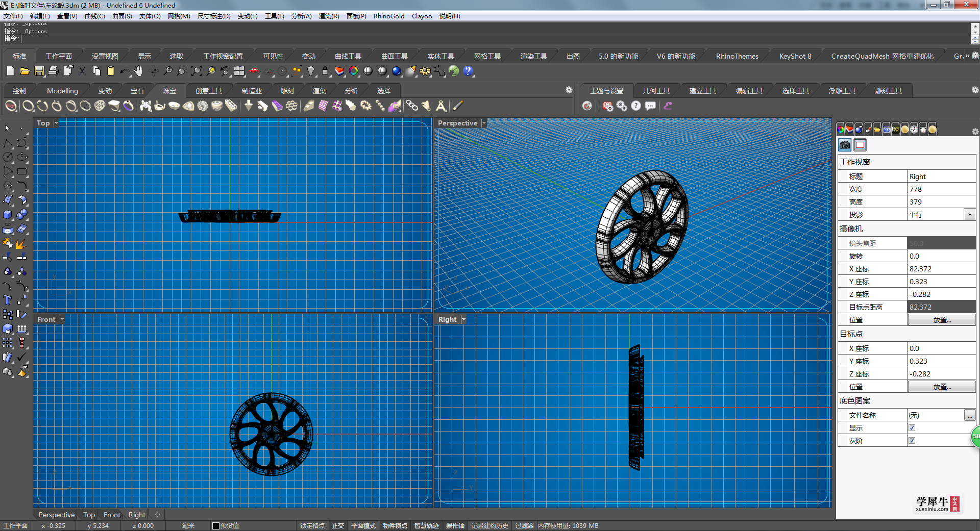Create a new file with New icon
The width and height of the screenshot is (980, 531).
point(10,71)
